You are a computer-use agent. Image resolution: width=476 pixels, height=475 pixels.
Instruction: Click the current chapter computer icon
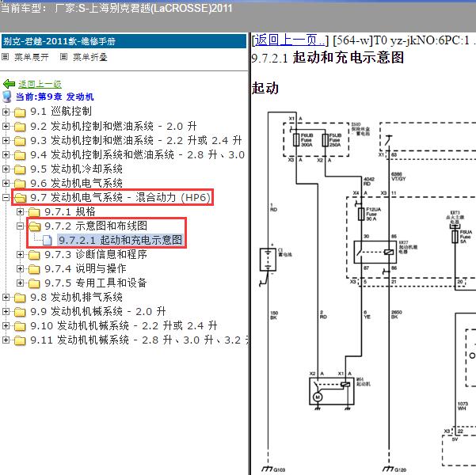tap(6, 97)
